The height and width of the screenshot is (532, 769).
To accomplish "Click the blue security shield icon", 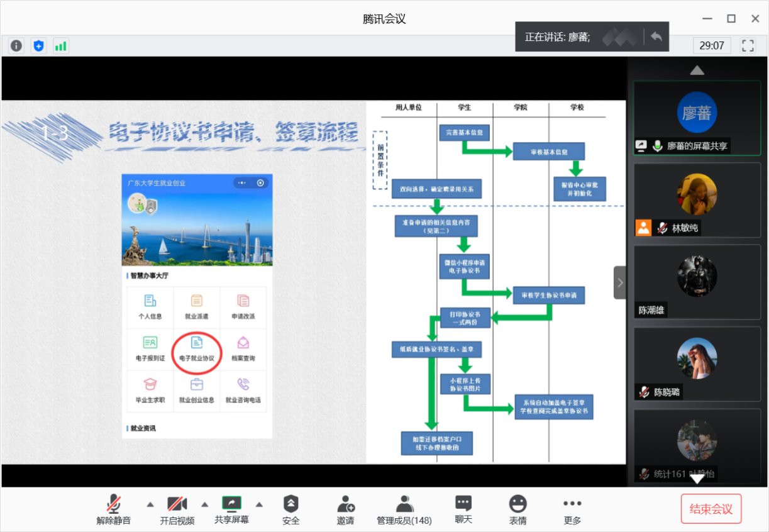I will click(39, 45).
